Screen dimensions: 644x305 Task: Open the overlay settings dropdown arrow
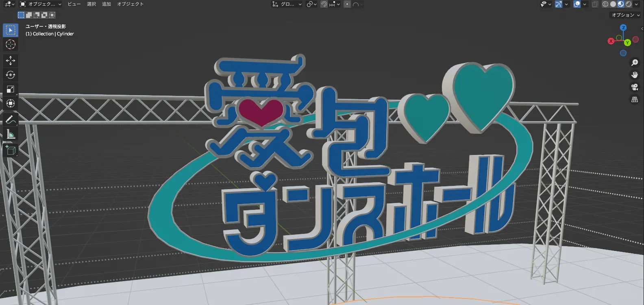[x=585, y=4]
